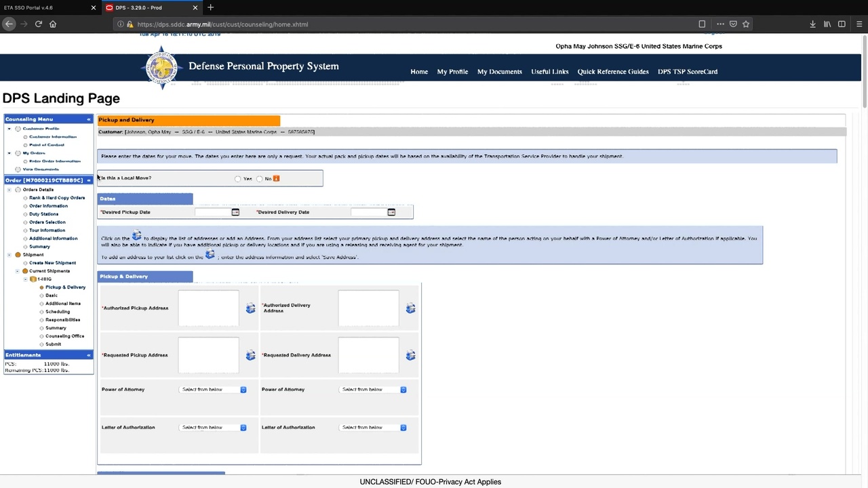The height and width of the screenshot is (488, 868).
Task: Select No for Local Move
Action: click(x=259, y=179)
